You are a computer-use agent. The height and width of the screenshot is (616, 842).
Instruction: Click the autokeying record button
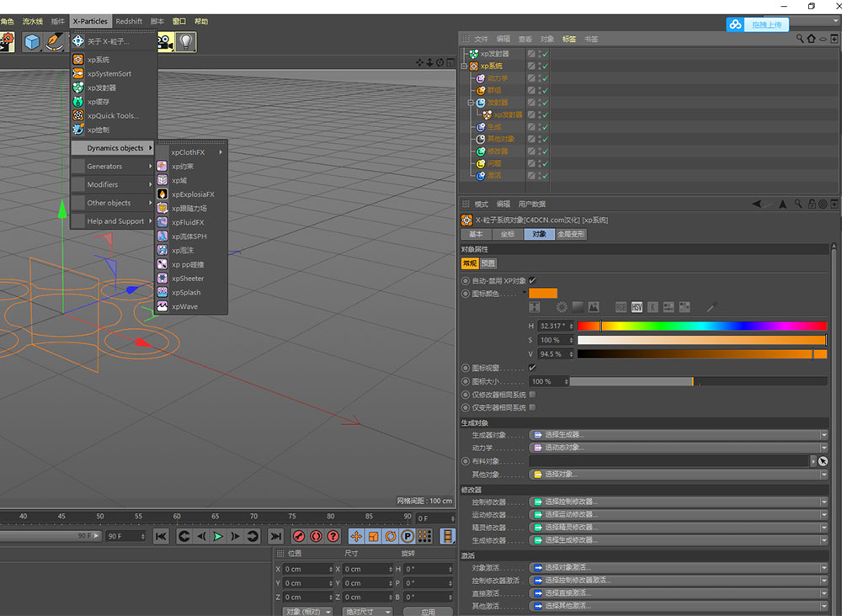click(x=316, y=536)
